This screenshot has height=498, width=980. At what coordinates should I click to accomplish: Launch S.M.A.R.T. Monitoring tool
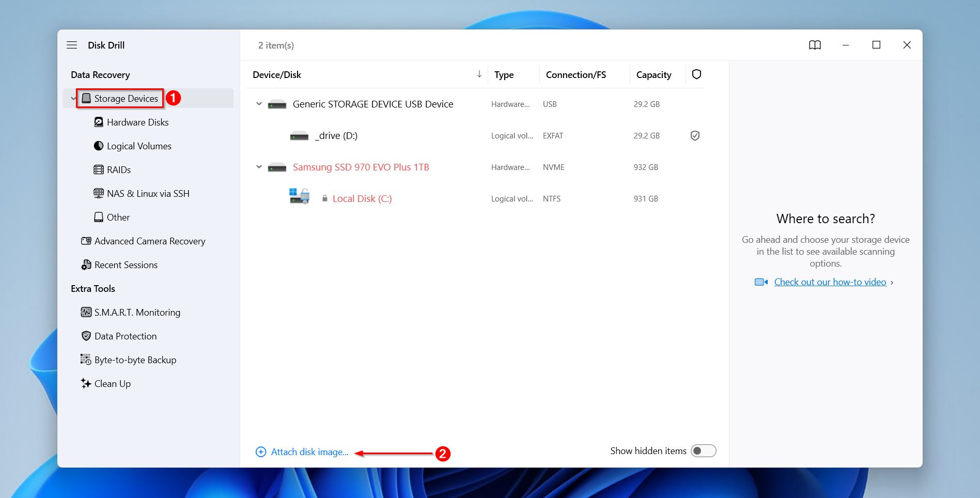136,312
